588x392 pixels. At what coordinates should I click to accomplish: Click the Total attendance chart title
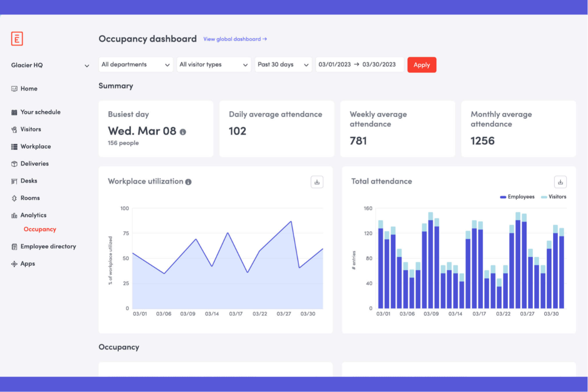(381, 182)
